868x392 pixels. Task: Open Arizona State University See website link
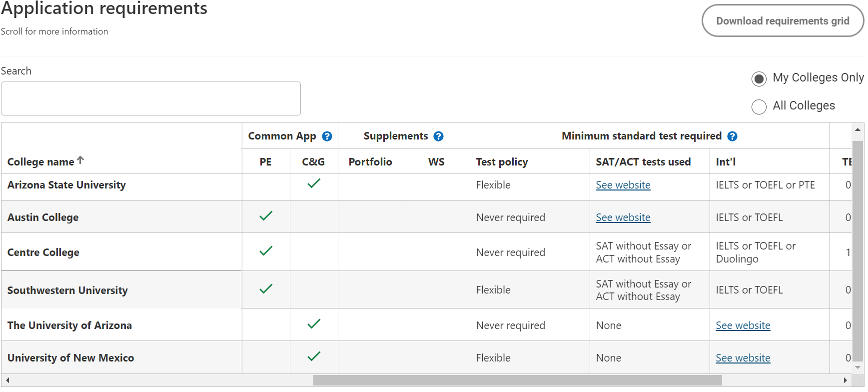(623, 185)
